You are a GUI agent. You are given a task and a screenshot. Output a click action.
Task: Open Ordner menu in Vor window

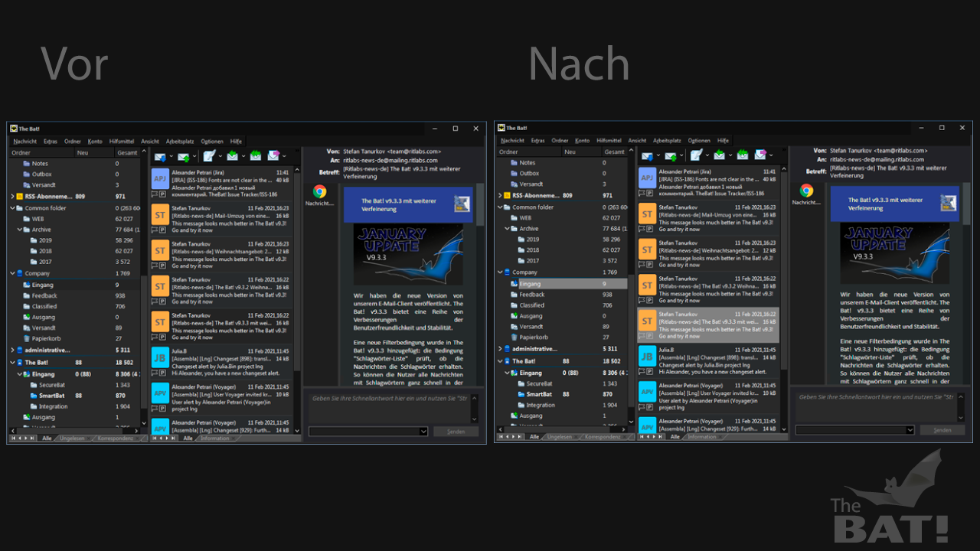click(x=73, y=141)
